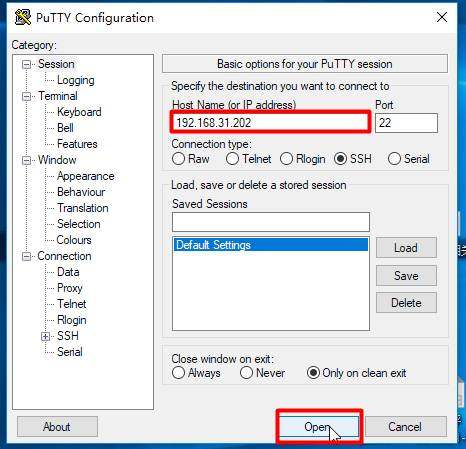Screen dimensions: 466x449
Task: Close the PuTTY Configuration dialog
Action: (x=442, y=17)
